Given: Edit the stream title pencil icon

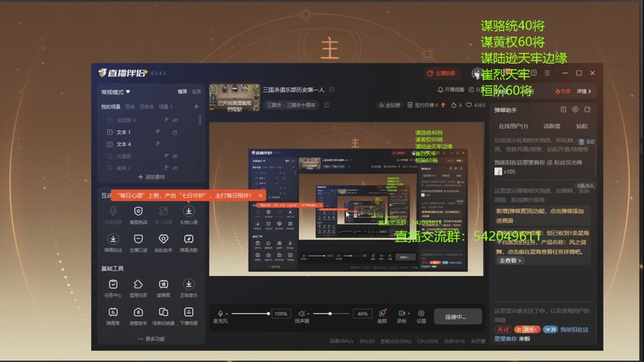Looking at the screenshot, I should click(x=332, y=89).
